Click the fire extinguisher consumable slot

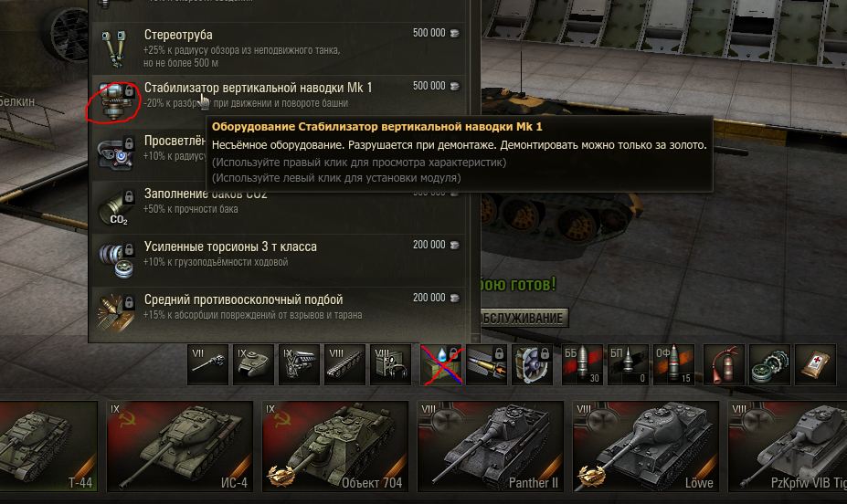click(724, 365)
